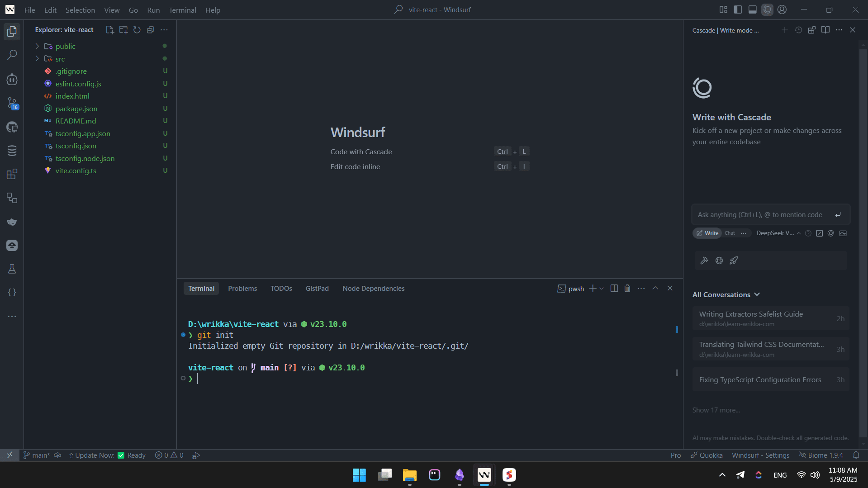
Task: Open Cascade conversation history
Action: [798, 30]
